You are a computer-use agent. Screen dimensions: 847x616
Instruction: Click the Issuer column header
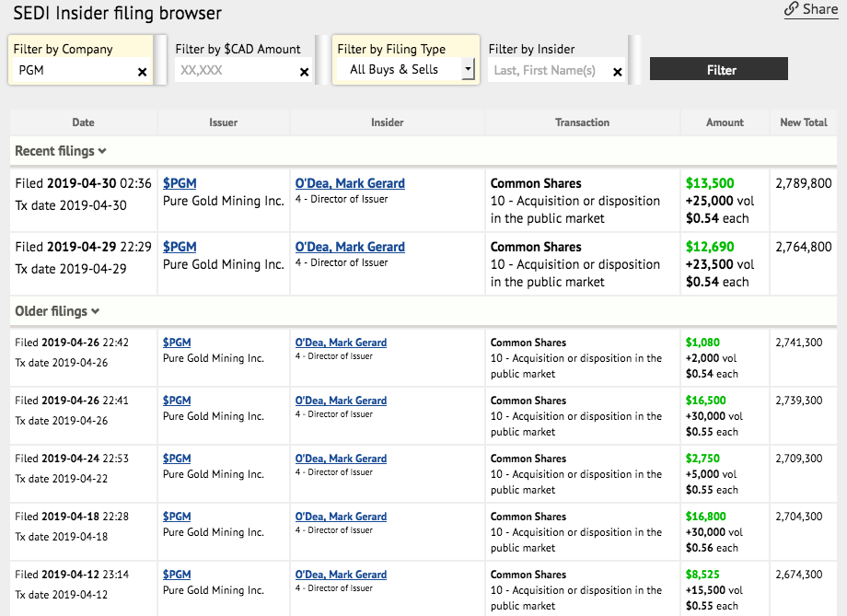point(223,122)
